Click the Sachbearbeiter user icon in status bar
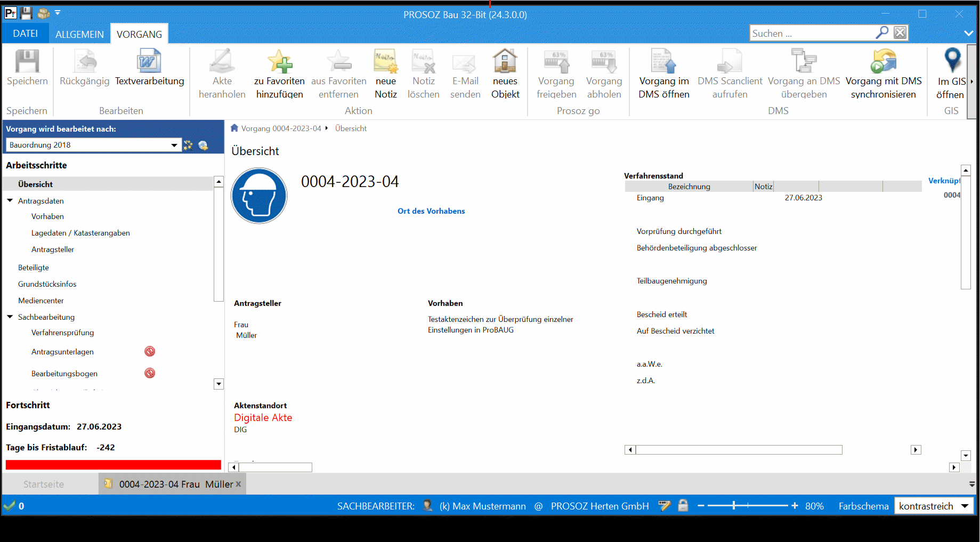Image resolution: width=980 pixels, height=542 pixels. click(427, 505)
